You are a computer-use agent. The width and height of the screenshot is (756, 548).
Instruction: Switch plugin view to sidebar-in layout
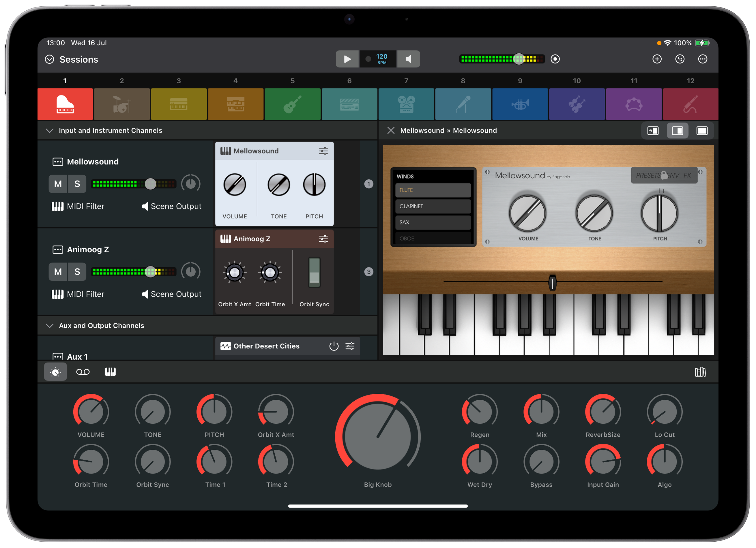(x=653, y=131)
